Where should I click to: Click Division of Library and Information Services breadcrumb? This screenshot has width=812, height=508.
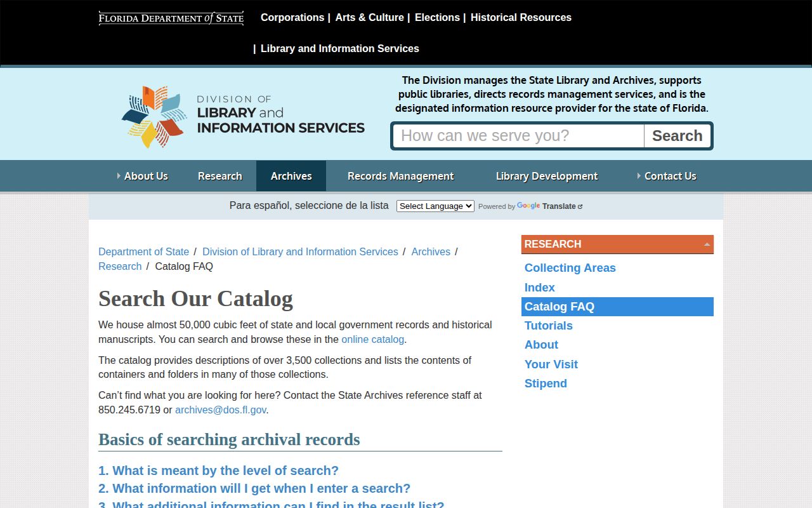point(300,252)
